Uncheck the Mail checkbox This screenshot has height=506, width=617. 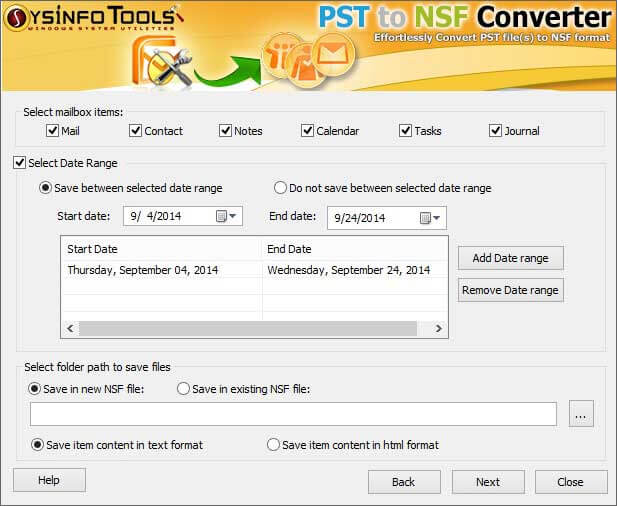pyautogui.click(x=52, y=131)
